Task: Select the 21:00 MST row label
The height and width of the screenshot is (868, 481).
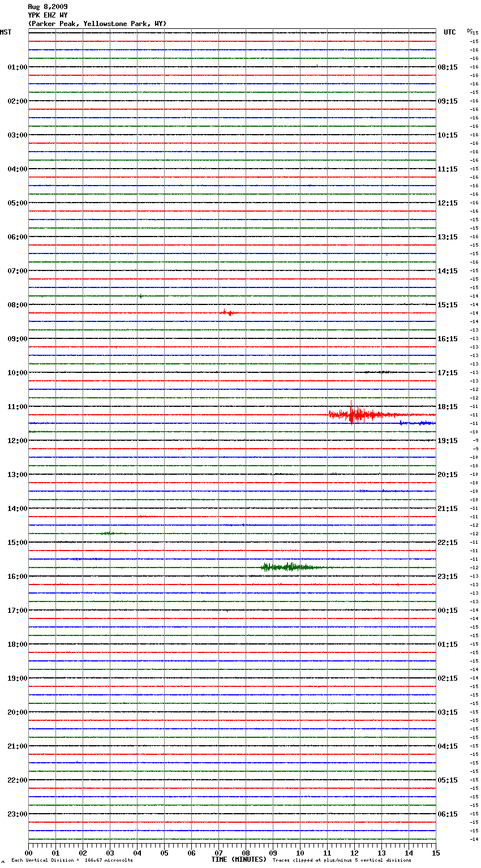Action: coord(18,746)
